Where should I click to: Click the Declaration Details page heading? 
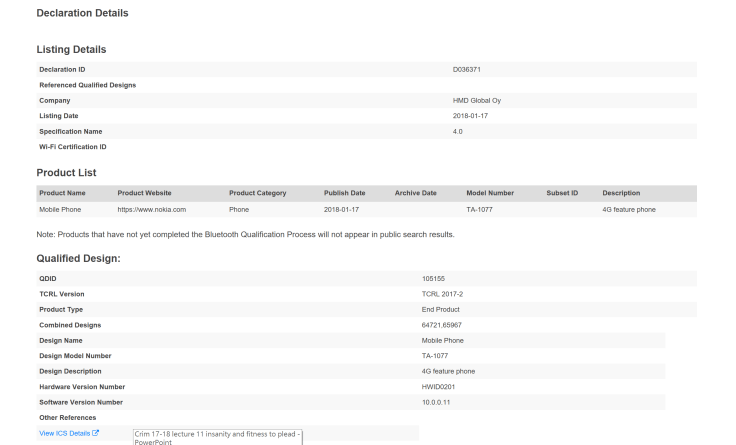click(x=82, y=13)
